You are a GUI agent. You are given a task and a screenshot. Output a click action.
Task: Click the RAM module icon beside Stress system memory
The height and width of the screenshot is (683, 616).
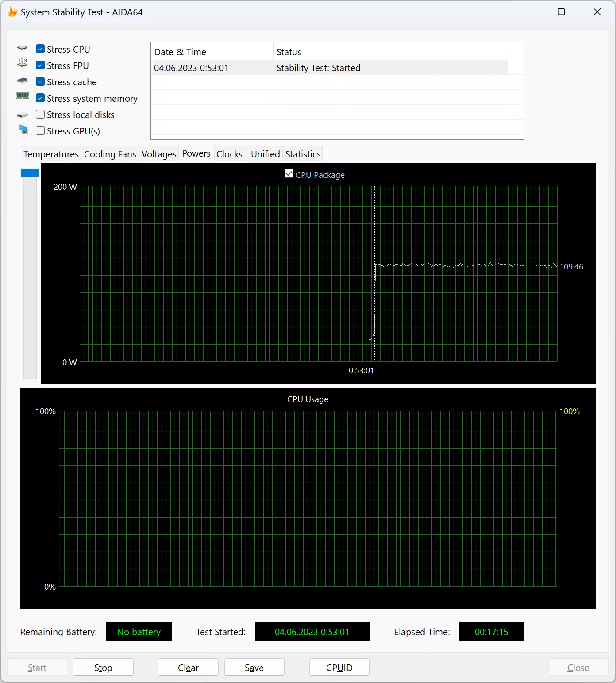(x=23, y=96)
